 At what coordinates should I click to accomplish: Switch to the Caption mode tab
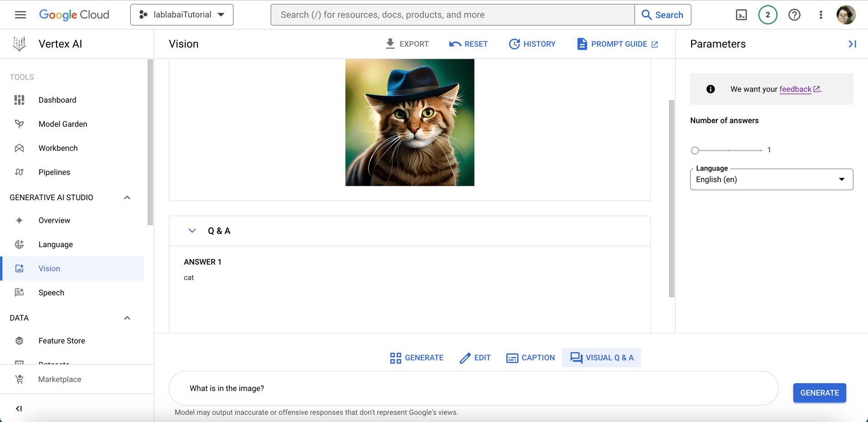click(531, 358)
